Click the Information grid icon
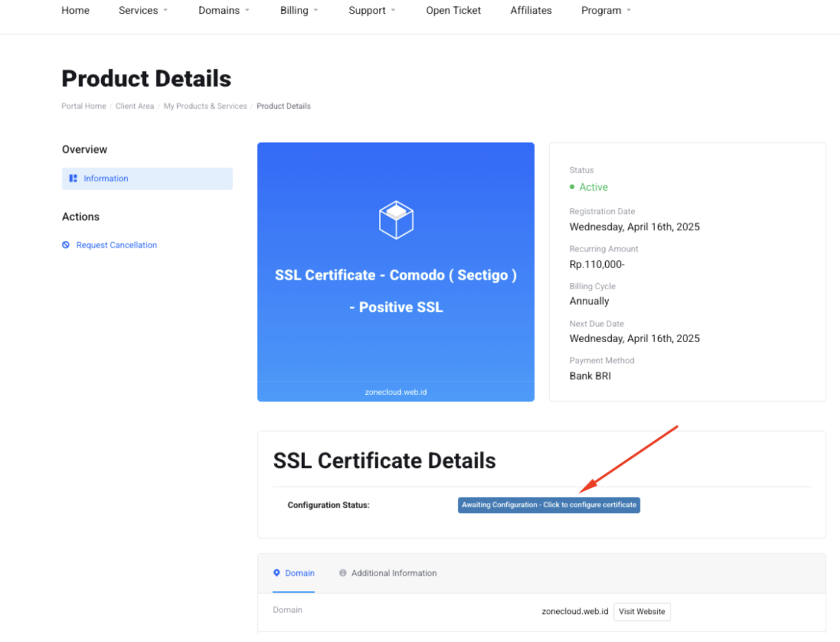 pyautogui.click(x=73, y=178)
